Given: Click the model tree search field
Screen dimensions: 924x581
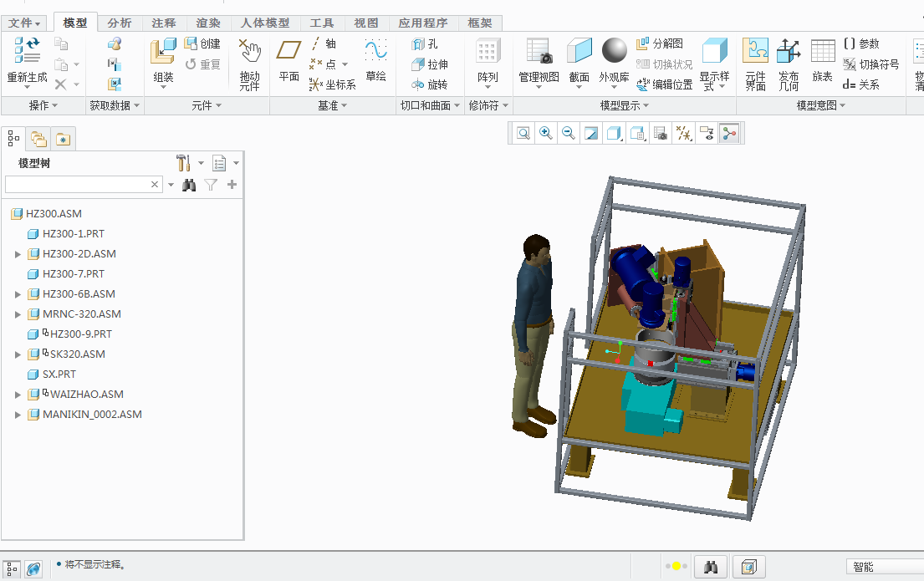Looking at the screenshot, I should pos(78,185).
